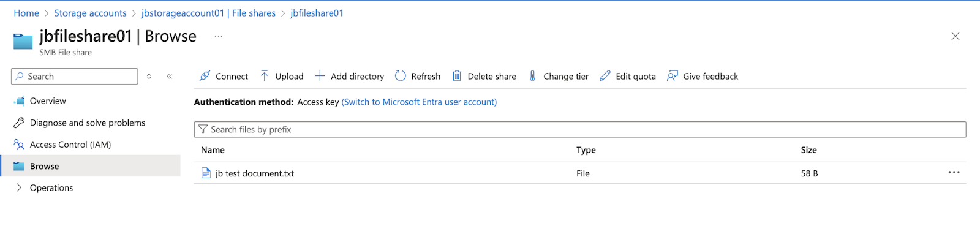Image resolution: width=980 pixels, height=242 pixels.
Task: Click the Edit quota pencil icon
Action: click(x=605, y=76)
